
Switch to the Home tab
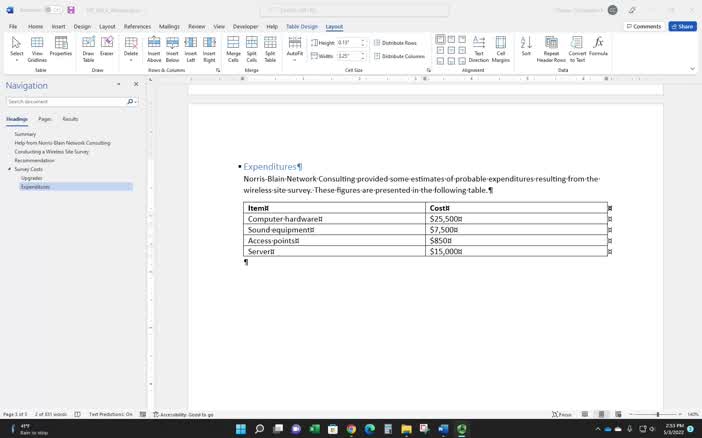(x=36, y=26)
